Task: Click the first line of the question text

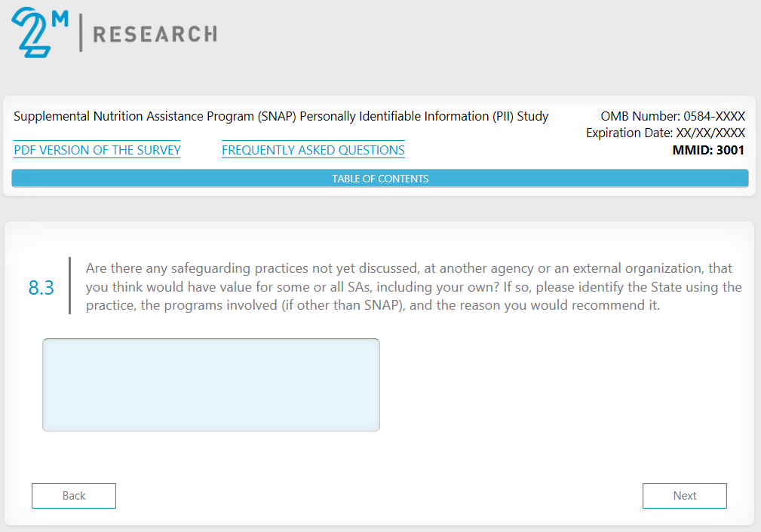Action: point(409,268)
